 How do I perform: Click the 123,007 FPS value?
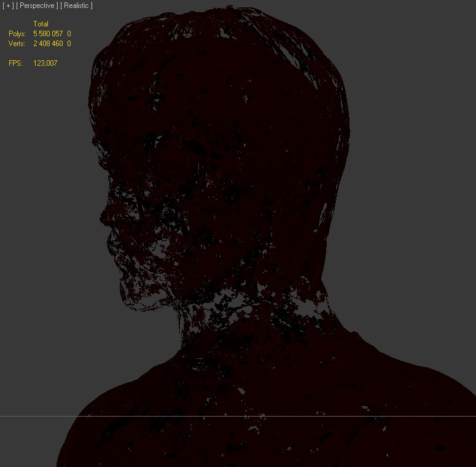45,63
